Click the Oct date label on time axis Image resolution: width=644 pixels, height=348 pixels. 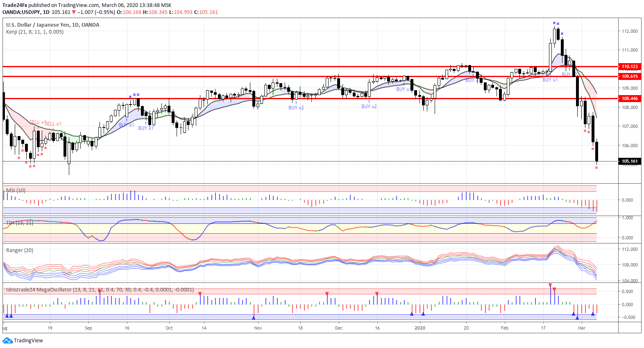click(169, 328)
